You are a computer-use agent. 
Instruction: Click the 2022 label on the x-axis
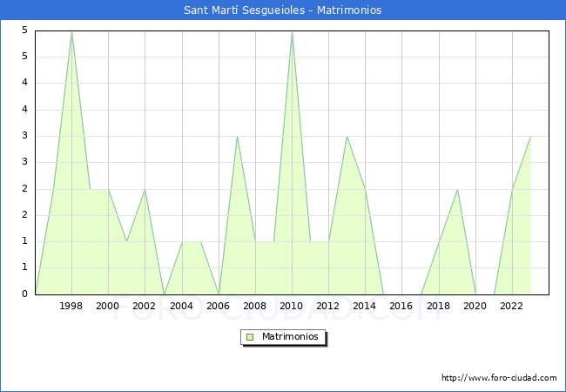click(512, 306)
